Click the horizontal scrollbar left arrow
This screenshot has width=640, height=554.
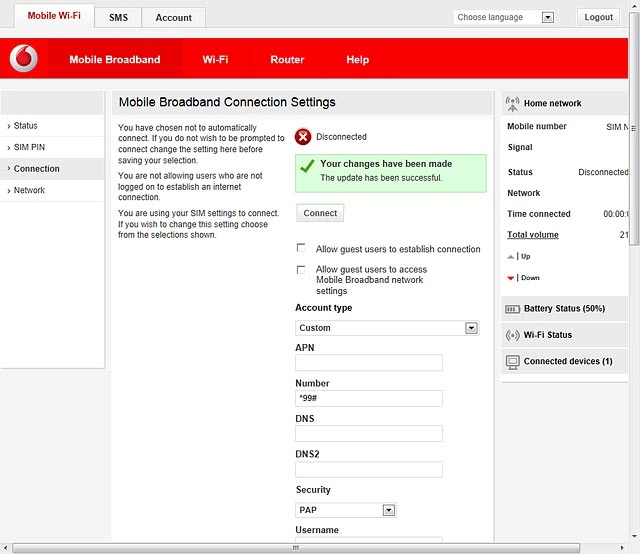click(x=5, y=547)
